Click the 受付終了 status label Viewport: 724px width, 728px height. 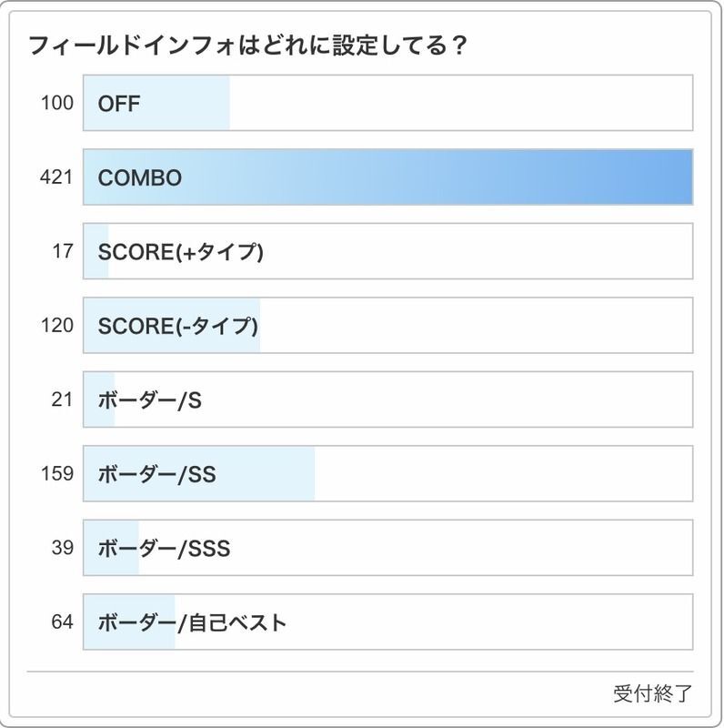click(652, 693)
